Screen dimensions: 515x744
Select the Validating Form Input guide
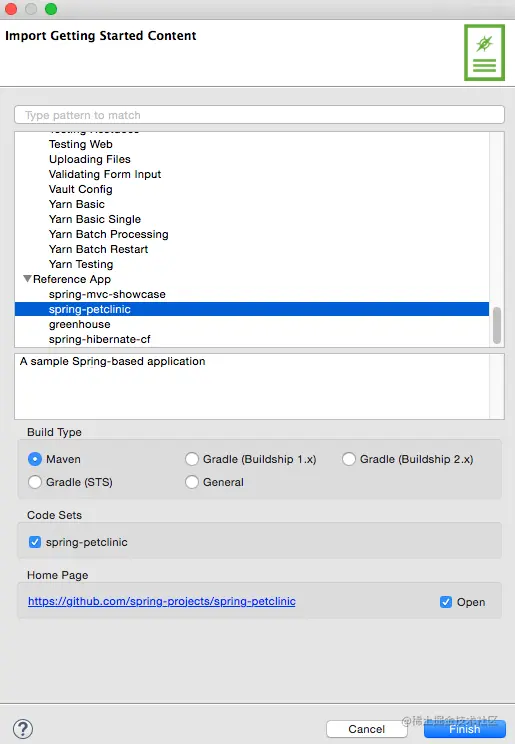click(x=105, y=174)
